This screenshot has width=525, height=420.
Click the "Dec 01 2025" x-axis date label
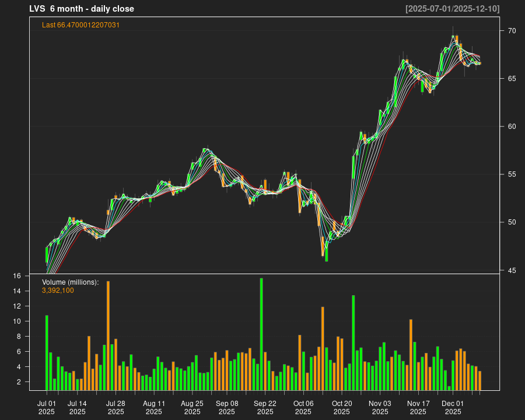pyautogui.click(x=453, y=407)
